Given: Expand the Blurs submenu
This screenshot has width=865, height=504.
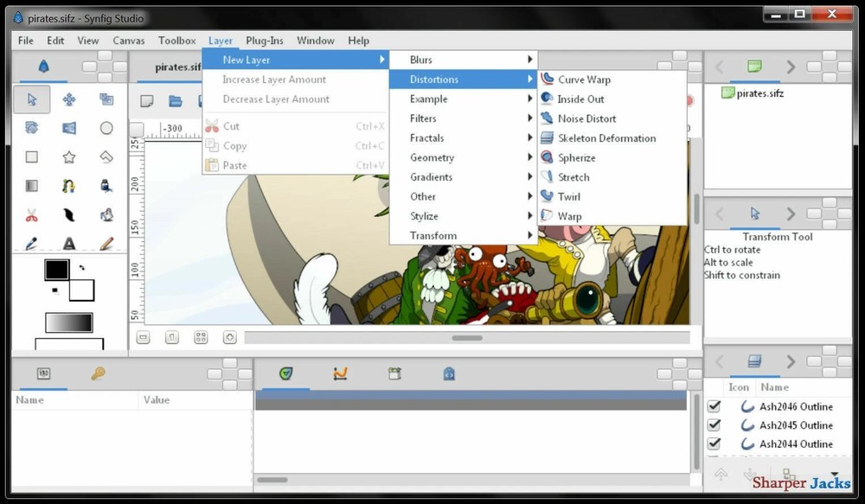Looking at the screenshot, I should (x=464, y=60).
